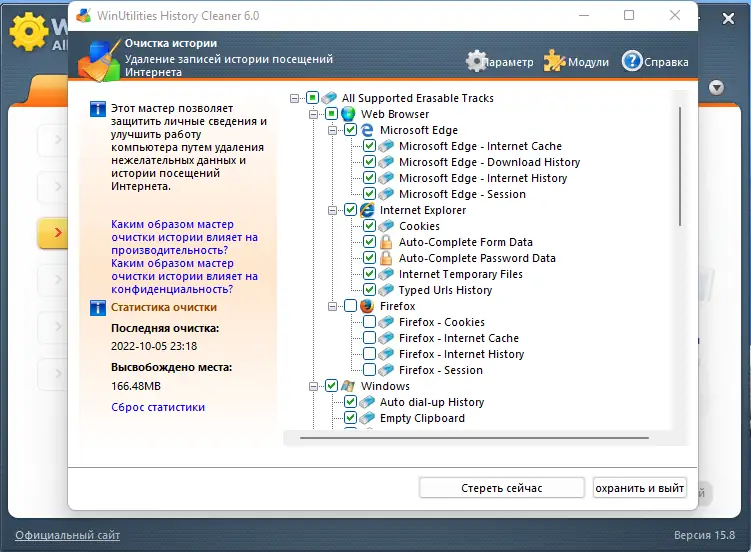Click the WinUtilities gear logo in background window
751x552 pixels.
[28, 32]
